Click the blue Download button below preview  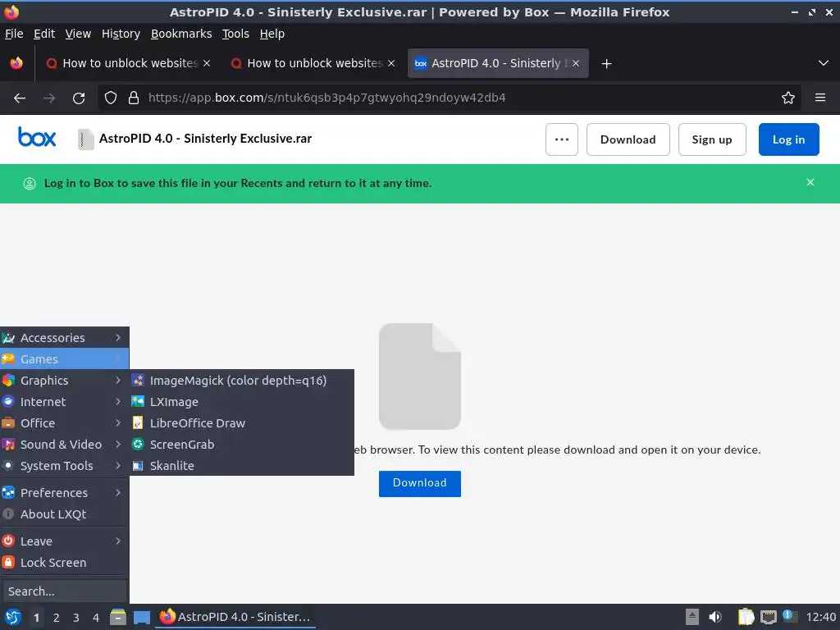point(419,483)
